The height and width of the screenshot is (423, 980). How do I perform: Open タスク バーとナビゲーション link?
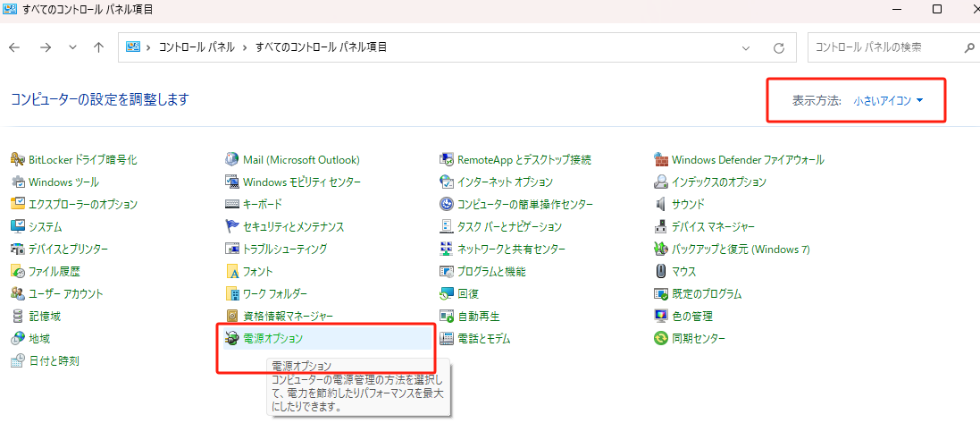point(509,226)
